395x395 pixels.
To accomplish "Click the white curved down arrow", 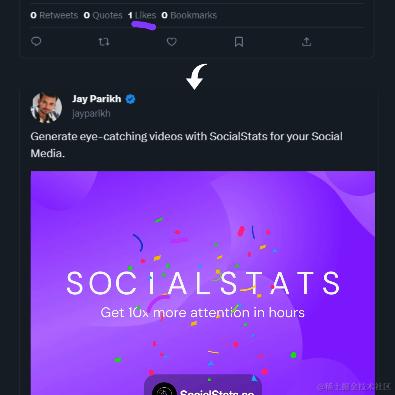I will point(196,77).
